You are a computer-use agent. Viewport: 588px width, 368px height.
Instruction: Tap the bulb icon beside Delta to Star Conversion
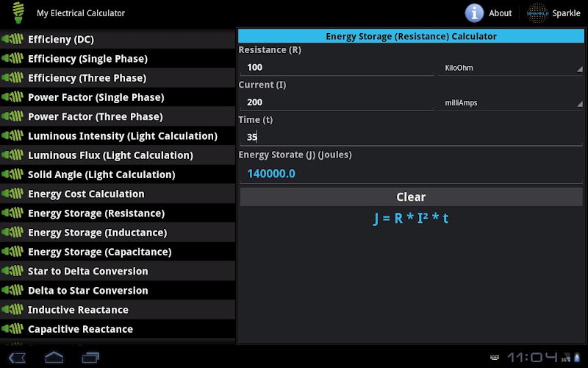(12, 290)
